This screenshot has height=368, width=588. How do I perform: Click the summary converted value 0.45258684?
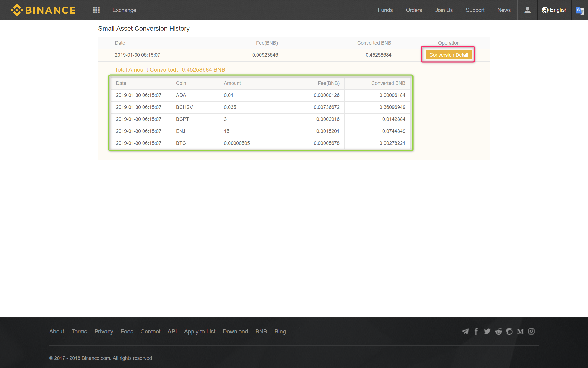(378, 55)
